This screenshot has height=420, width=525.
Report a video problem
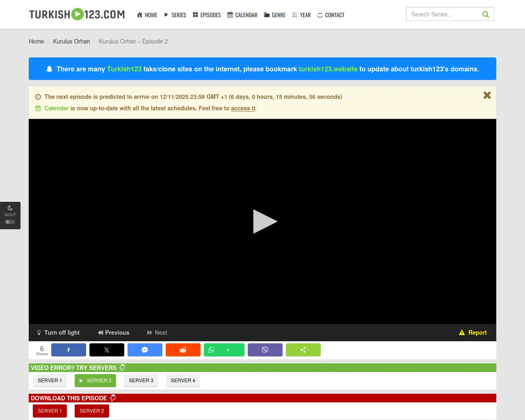473,333
